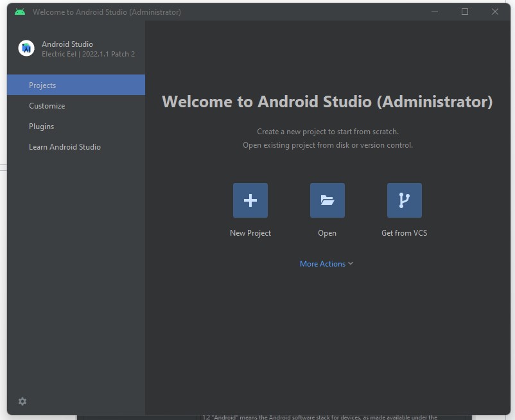Click the New Project label
515x420 pixels.
[250, 233]
